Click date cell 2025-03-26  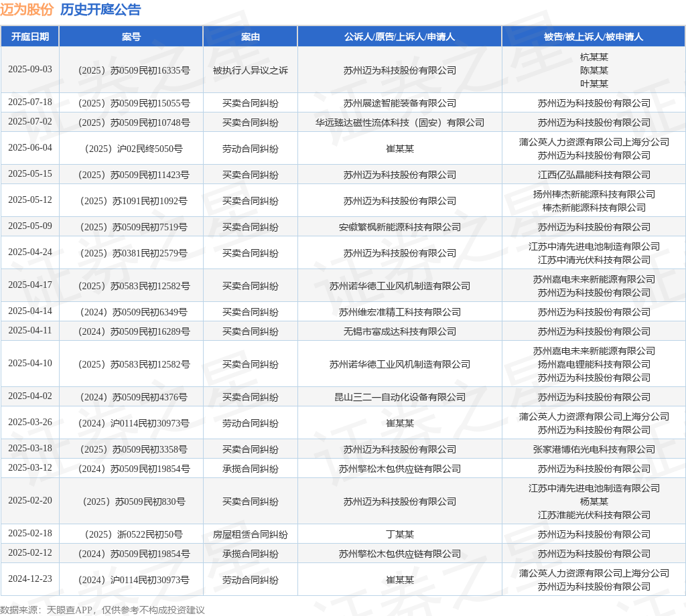29,422
